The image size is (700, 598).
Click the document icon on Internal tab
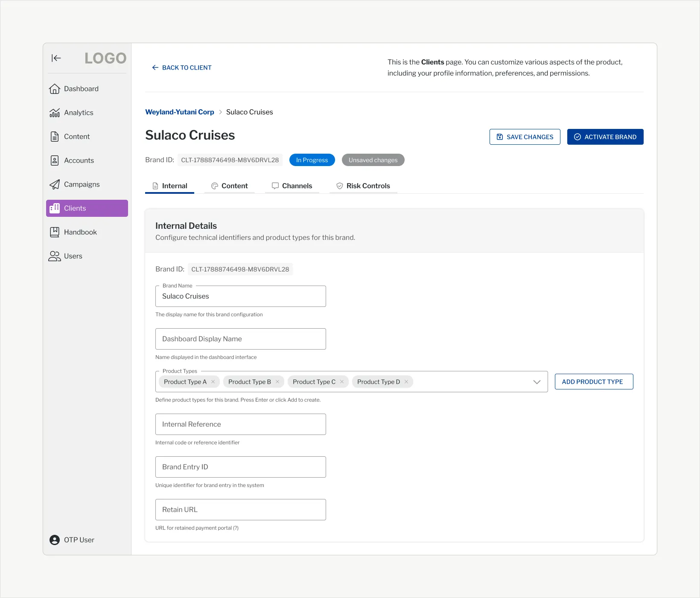tap(155, 186)
